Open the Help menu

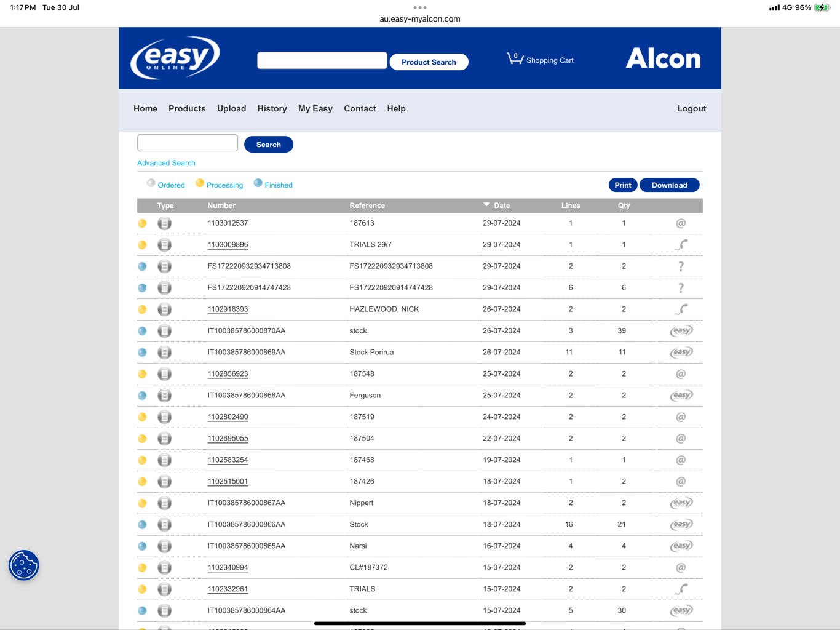coord(396,109)
